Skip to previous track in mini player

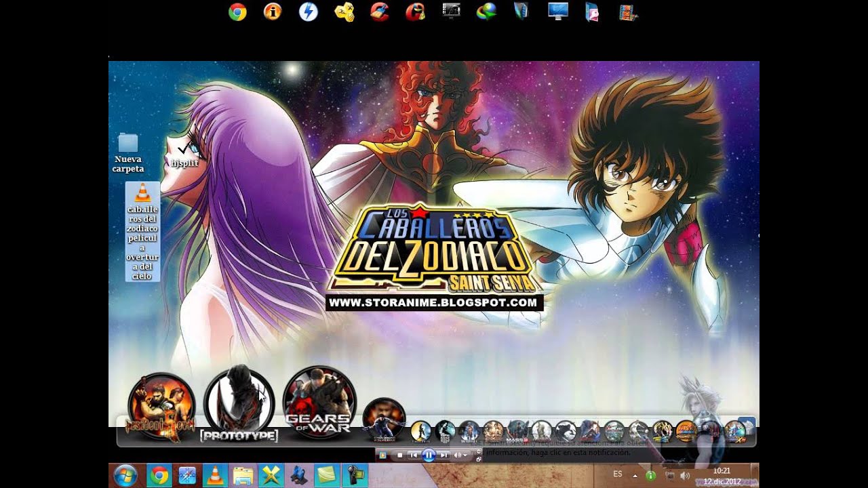[x=413, y=455]
